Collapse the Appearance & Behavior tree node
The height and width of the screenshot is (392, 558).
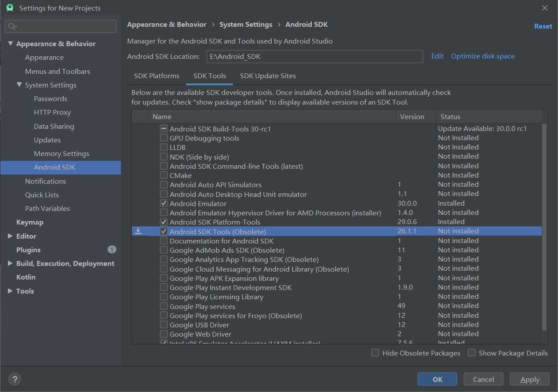click(11, 44)
